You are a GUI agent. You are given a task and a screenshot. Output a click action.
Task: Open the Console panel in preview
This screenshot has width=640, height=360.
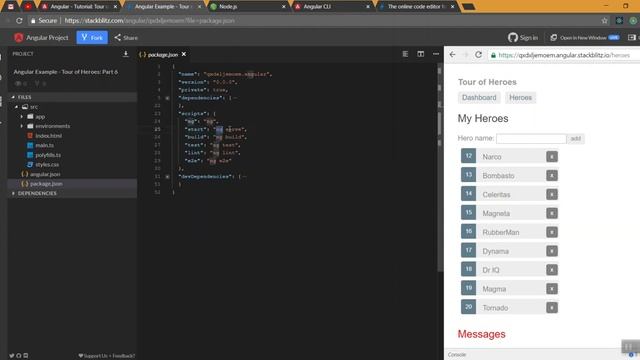coord(457,355)
